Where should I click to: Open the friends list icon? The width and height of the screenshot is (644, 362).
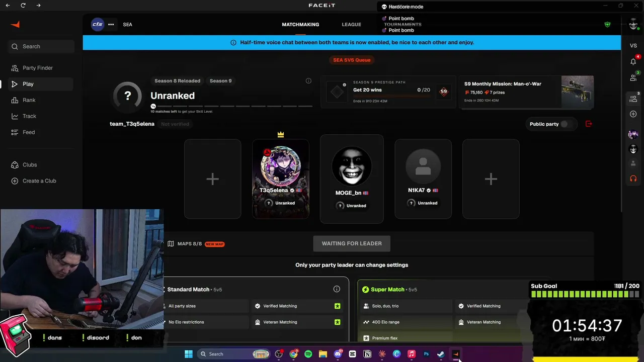pyautogui.click(x=633, y=77)
